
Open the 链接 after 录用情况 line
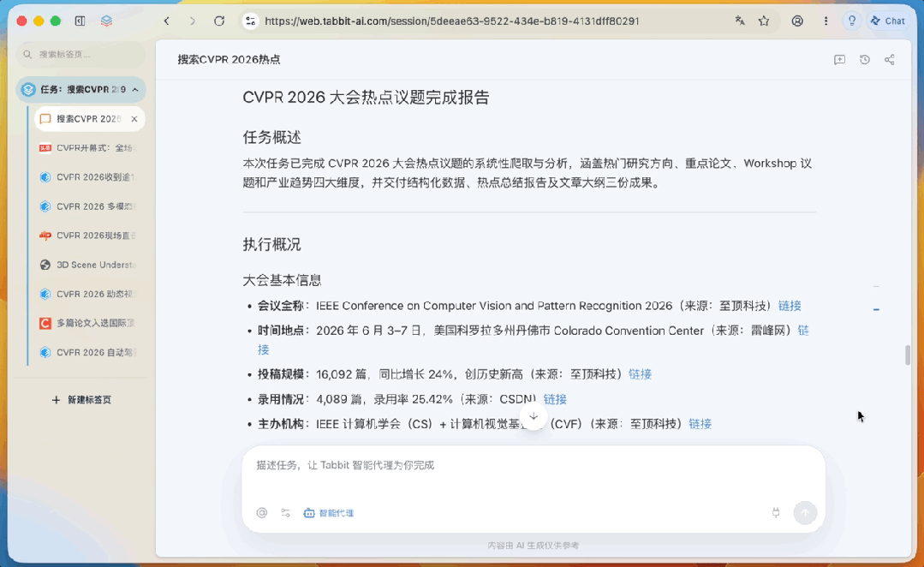pos(555,399)
